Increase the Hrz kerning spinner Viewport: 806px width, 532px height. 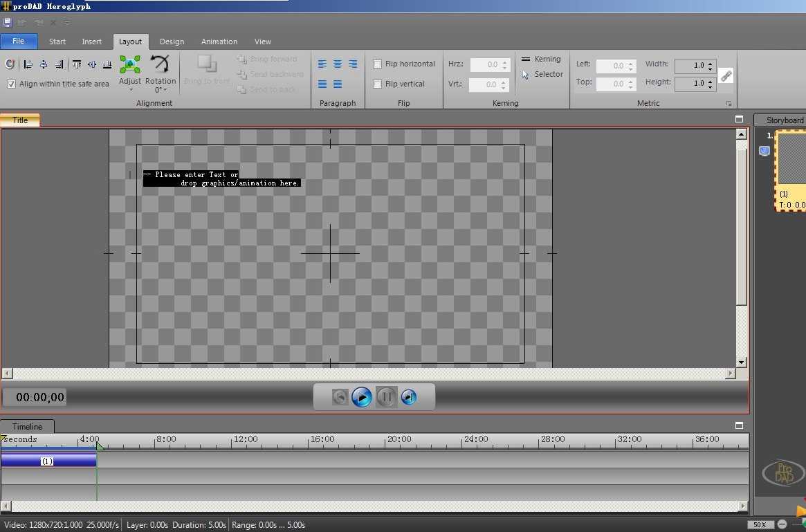505,62
